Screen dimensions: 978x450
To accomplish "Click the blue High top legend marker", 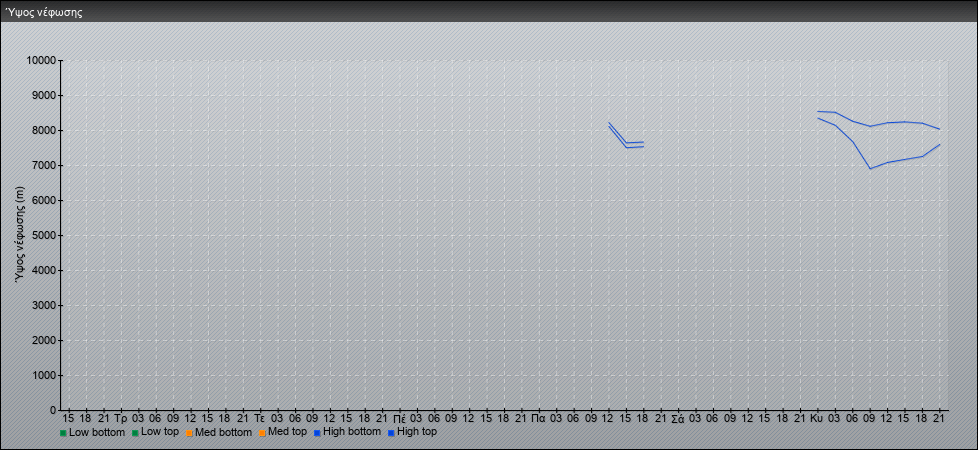I will click(x=391, y=433).
